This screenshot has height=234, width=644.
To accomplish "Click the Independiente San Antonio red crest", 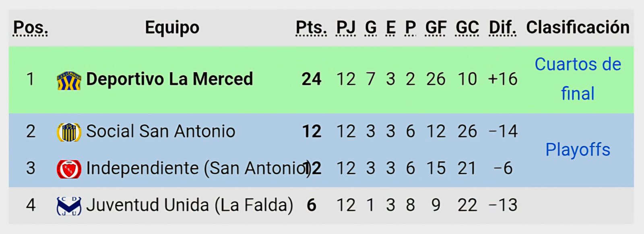I will coord(69,168).
